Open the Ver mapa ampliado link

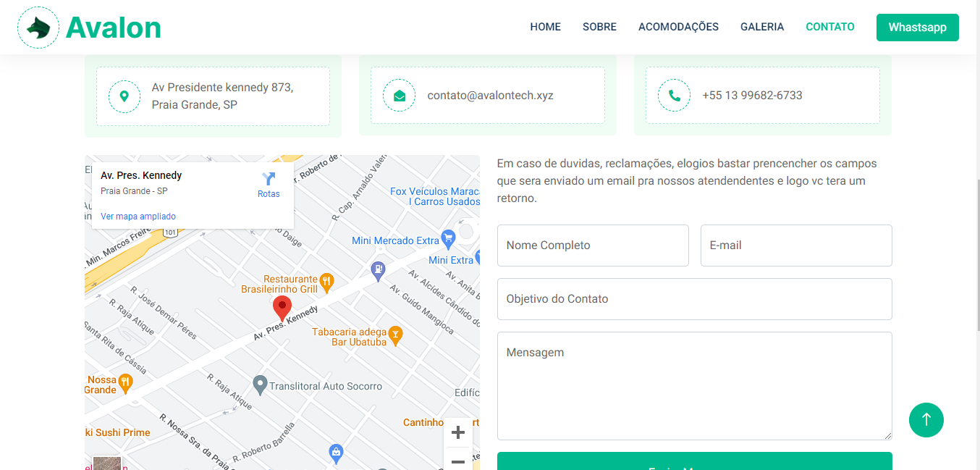(138, 217)
